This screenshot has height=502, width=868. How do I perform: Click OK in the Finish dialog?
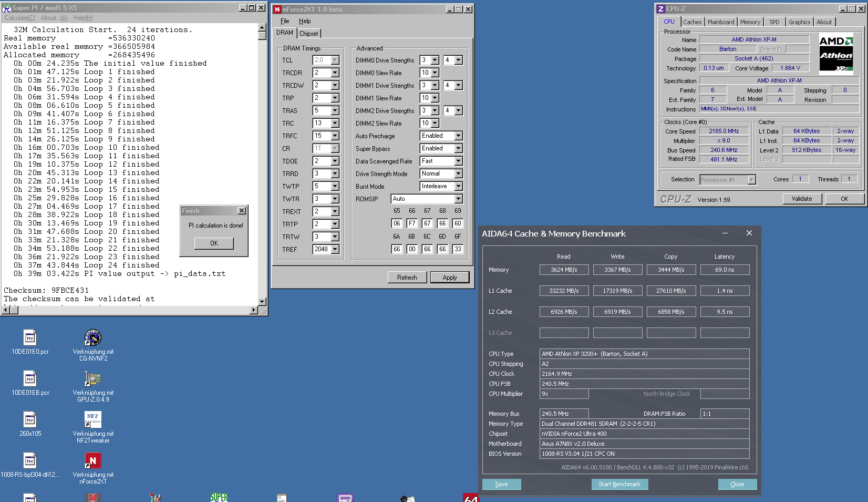[x=214, y=243]
